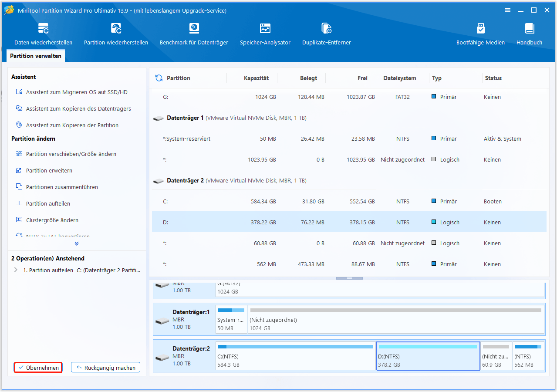Click the FAT32 cell in the G: row
The height and width of the screenshot is (392, 557).
click(403, 97)
